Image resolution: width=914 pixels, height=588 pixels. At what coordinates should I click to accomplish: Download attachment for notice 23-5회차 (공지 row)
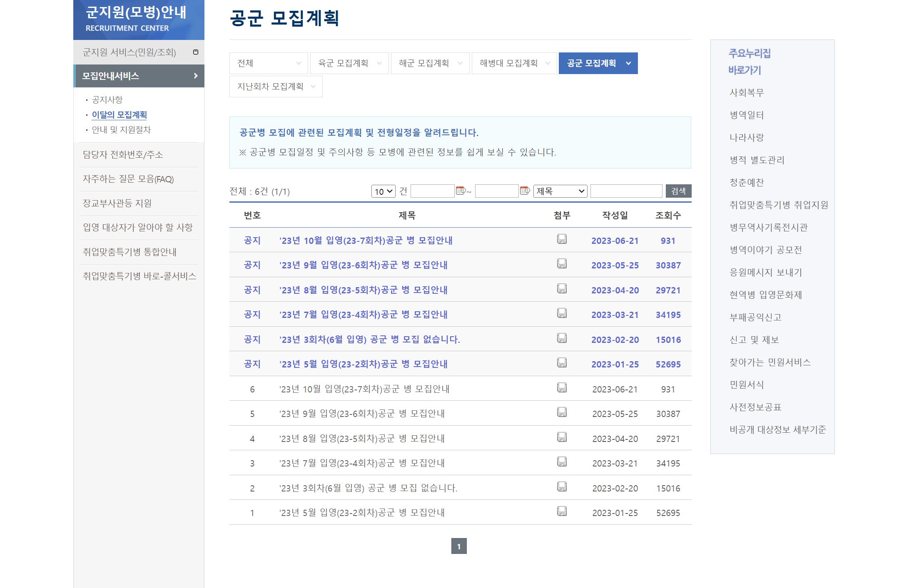(562, 288)
